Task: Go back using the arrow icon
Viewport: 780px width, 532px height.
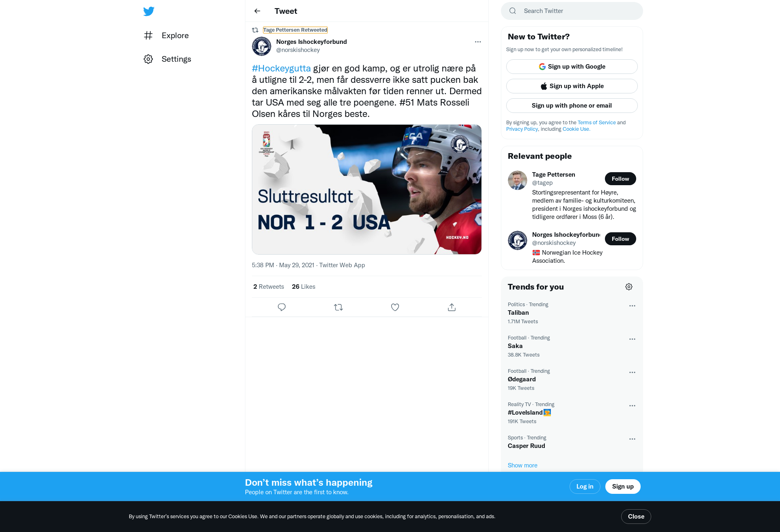Action: coord(257,11)
